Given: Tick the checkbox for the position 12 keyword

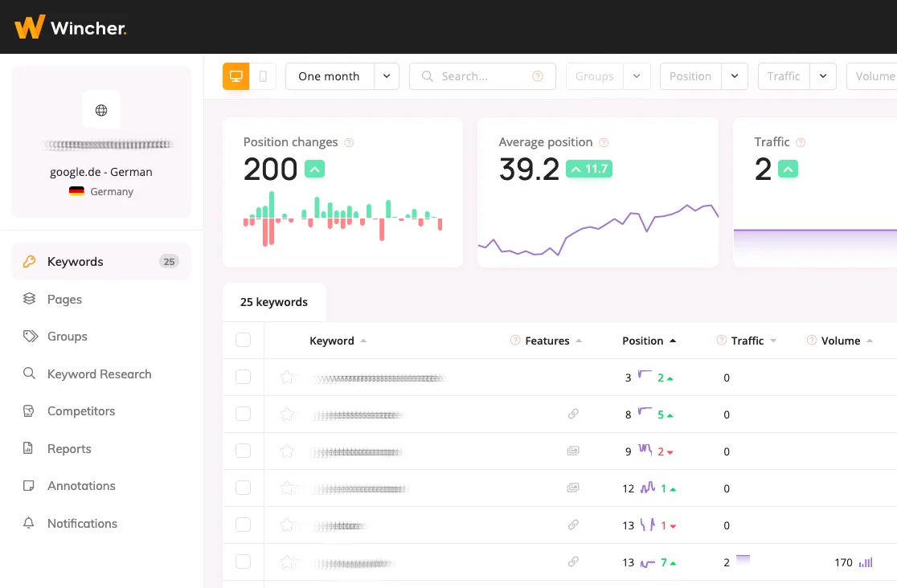Looking at the screenshot, I should 243,488.
